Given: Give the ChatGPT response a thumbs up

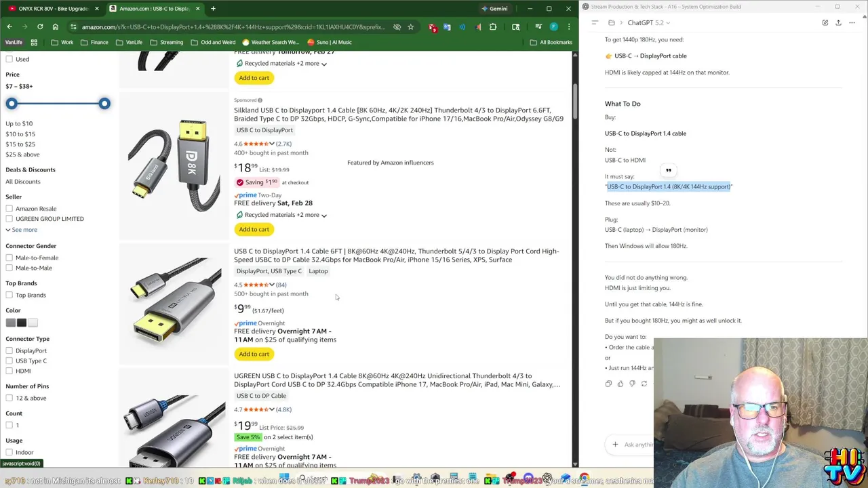Looking at the screenshot, I should click(620, 384).
